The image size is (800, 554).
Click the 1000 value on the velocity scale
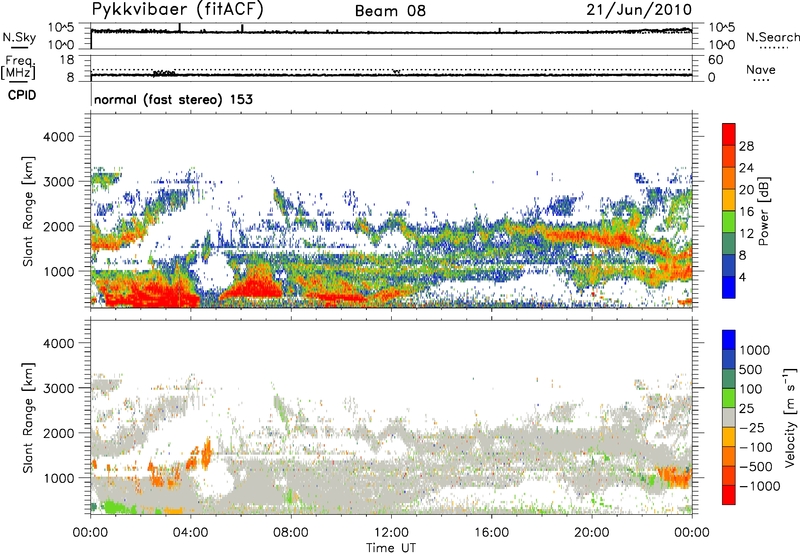pos(754,350)
